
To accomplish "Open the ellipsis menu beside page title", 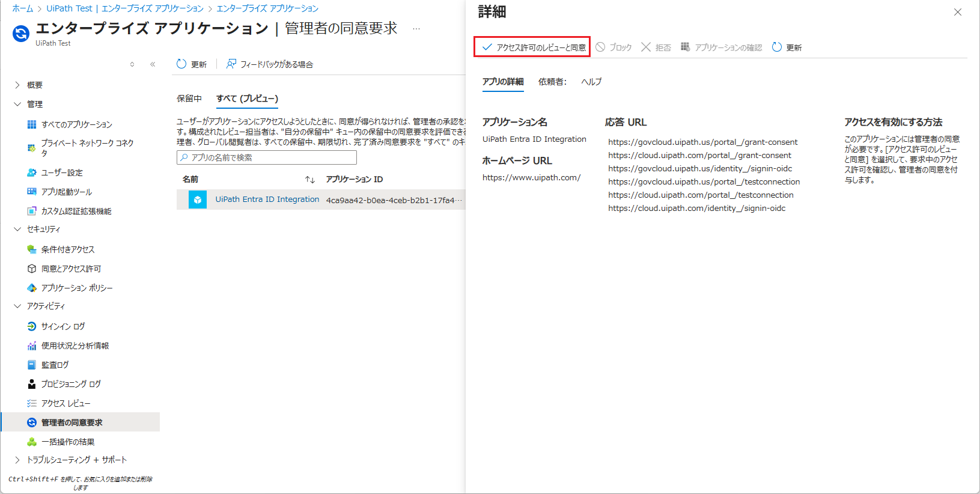I will (416, 28).
